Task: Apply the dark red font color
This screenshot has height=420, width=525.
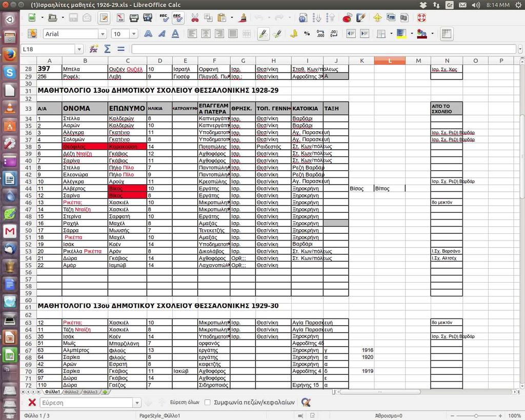Action: pos(421,33)
